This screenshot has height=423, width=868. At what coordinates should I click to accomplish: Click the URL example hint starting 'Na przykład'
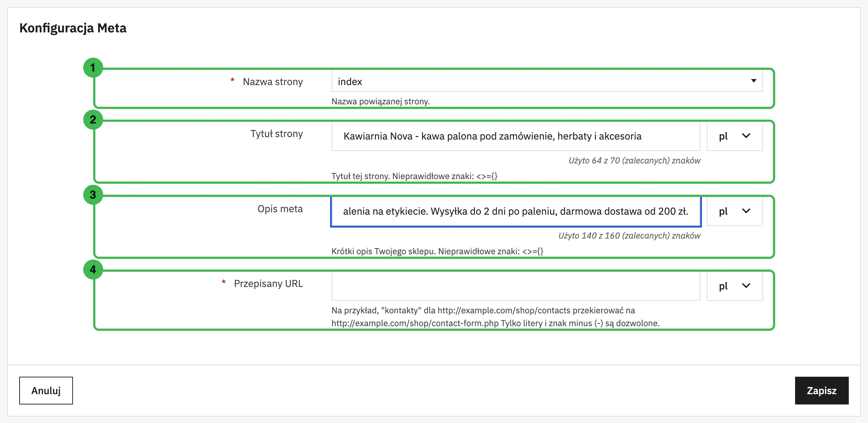[496, 317]
